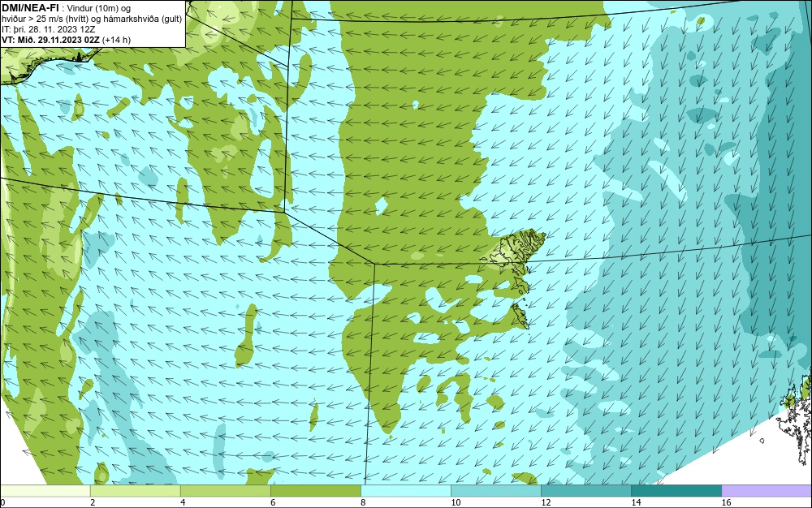Image resolution: width=812 pixels, height=508 pixels.
Task: Click the legend scale value '16'
Action: (x=726, y=502)
